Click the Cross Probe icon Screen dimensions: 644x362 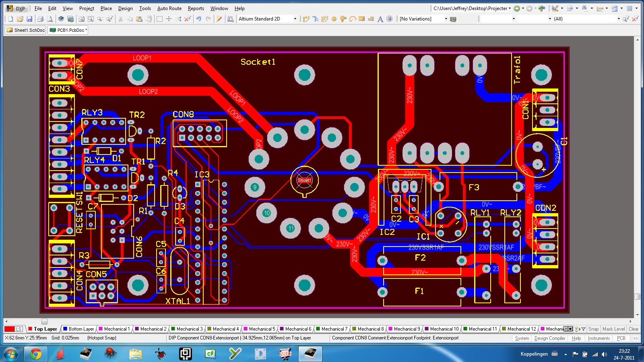point(219,19)
